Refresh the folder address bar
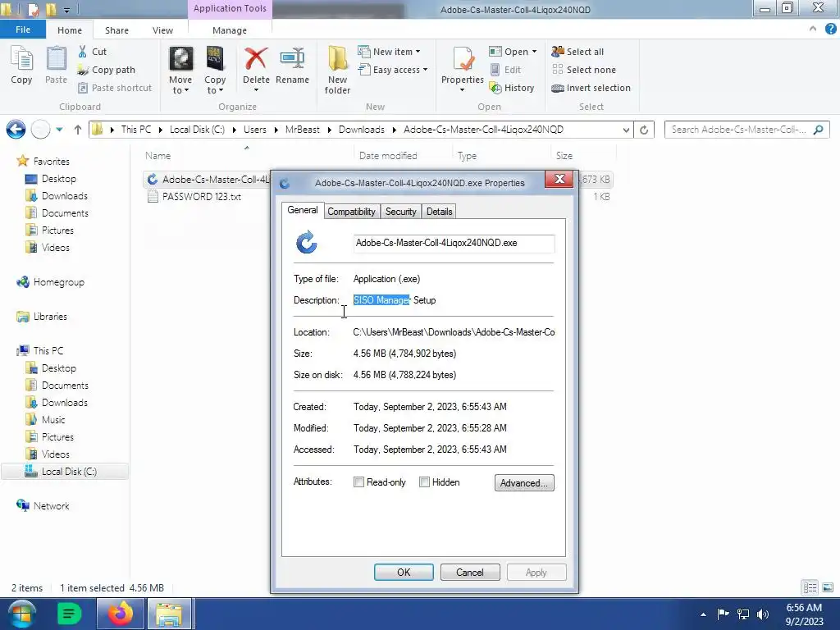840x630 pixels. tap(644, 130)
